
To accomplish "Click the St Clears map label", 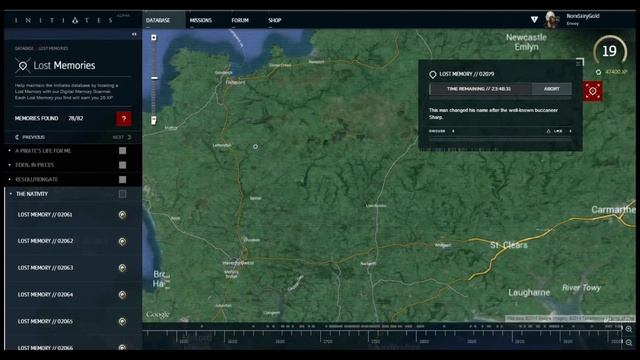I will point(509,245).
